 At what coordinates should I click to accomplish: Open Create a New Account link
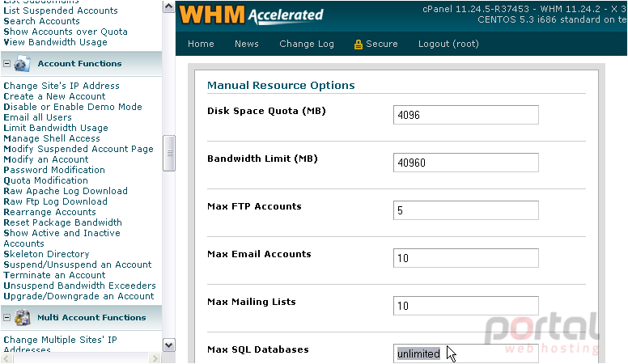pos(54,96)
